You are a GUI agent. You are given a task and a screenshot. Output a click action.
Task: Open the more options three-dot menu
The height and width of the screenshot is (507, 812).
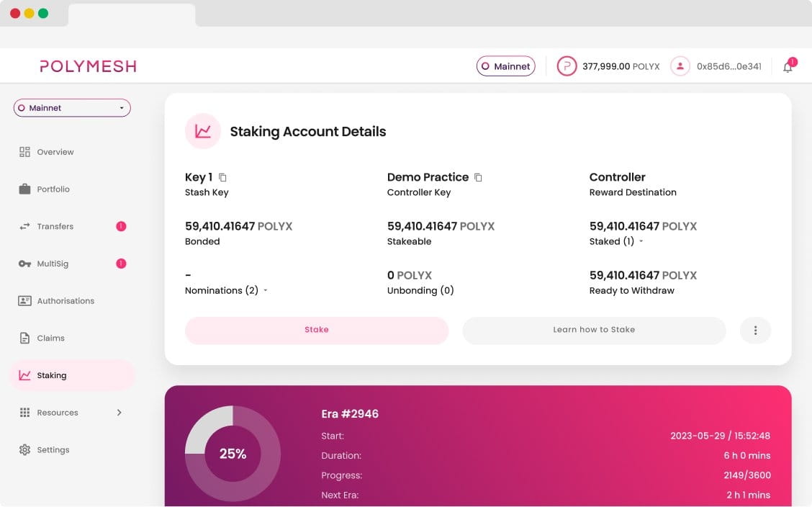click(755, 330)
